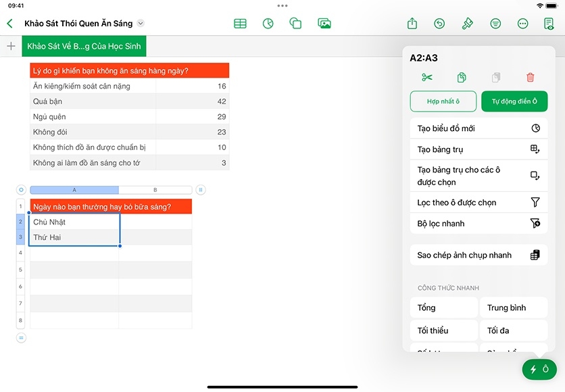This screenshot has height=392, width=565.
Task: Expand the document title dropdown chevron
Action: (x=141, y=24)
